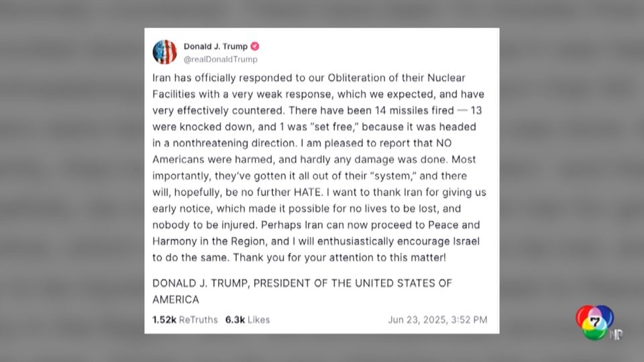
Task: Click the Channel 7 logo watermark
Action: 594,322
